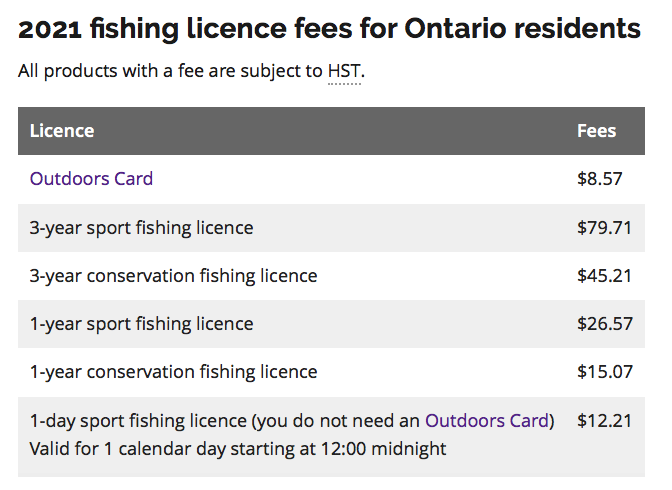The width and height of the screenshot is (672, 490).
Task: Click the 1-year sport fishing licence label
Action: click(141, 324)
